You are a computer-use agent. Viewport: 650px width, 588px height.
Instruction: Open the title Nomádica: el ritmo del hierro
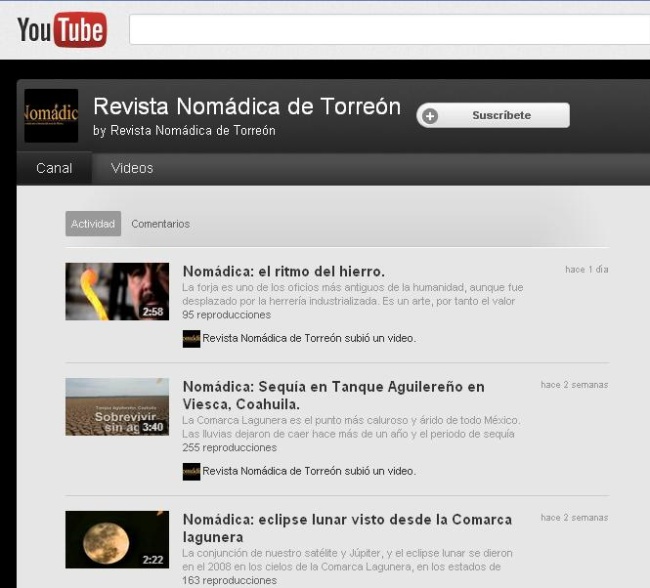pyautogui.click(x=283, y=271)
